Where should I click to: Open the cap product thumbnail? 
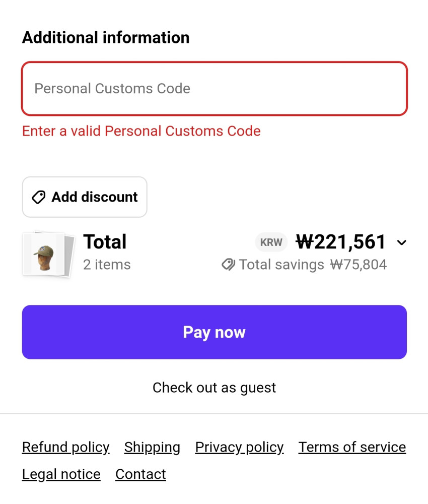point(48,254)
